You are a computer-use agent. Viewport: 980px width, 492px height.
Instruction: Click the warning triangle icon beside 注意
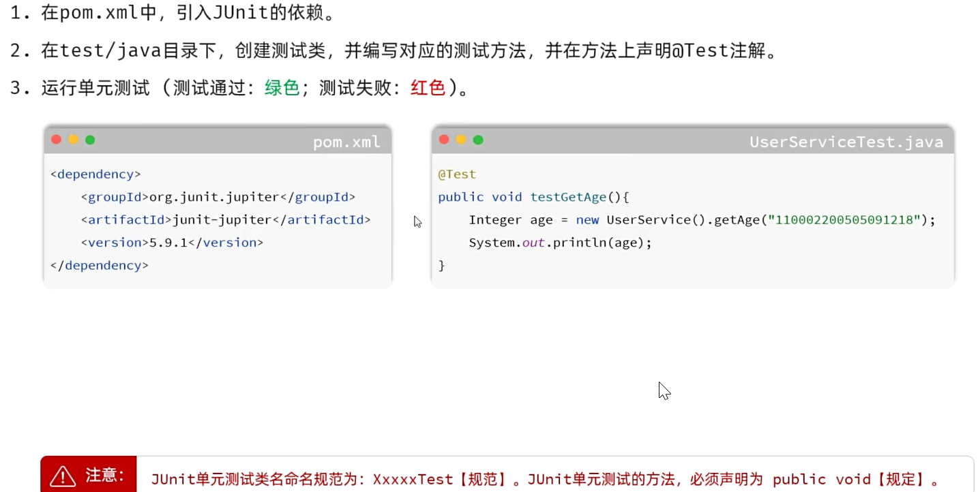(63, 475)
